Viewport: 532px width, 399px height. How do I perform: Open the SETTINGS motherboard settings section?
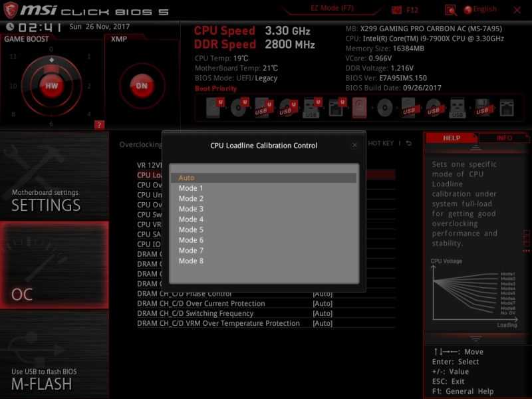coord(55,176)
